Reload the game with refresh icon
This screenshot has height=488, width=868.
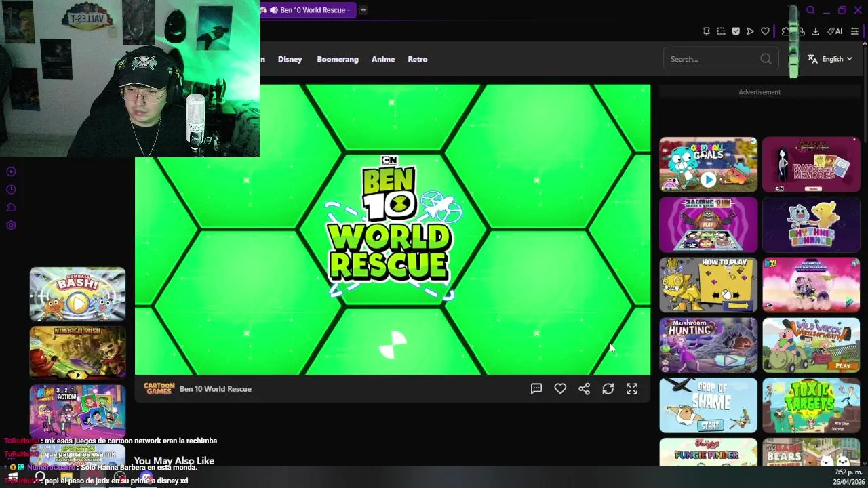click(x=608, y=389)
